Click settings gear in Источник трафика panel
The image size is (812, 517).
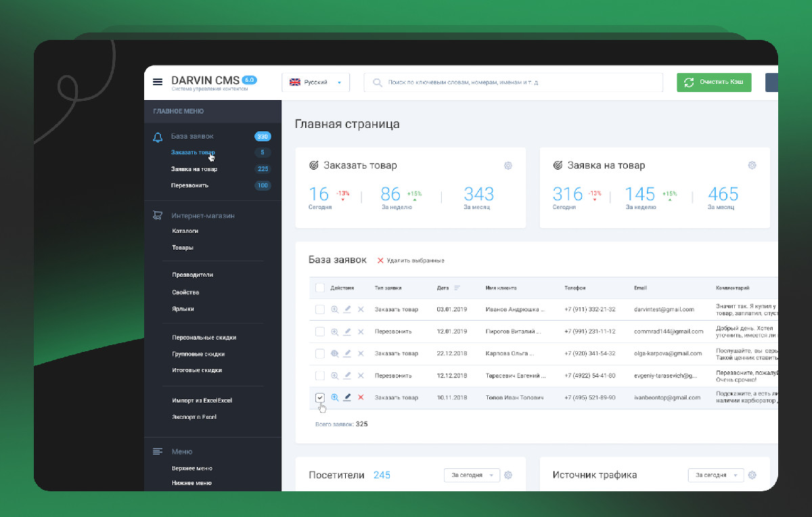point(752,475)
